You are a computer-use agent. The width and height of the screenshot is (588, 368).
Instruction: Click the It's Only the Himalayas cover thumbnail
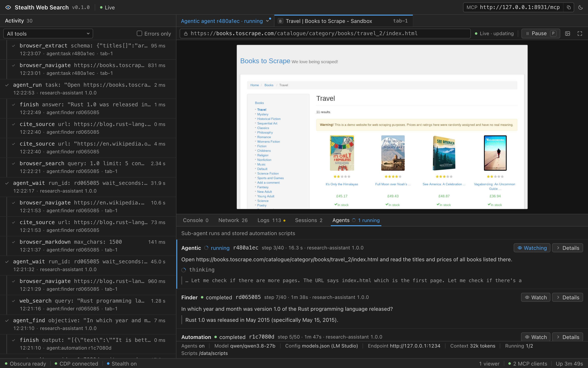(x=342, y=153)
